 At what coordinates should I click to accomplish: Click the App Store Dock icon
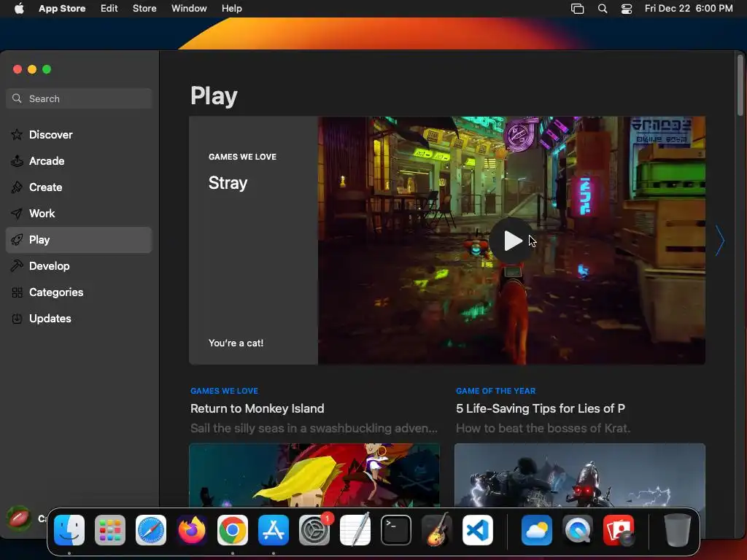[274, 530]
